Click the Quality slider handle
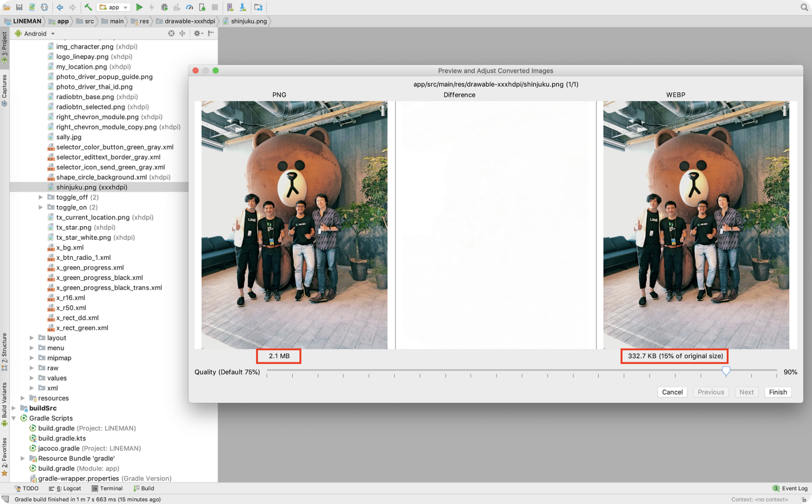 [x=726, y=371]
